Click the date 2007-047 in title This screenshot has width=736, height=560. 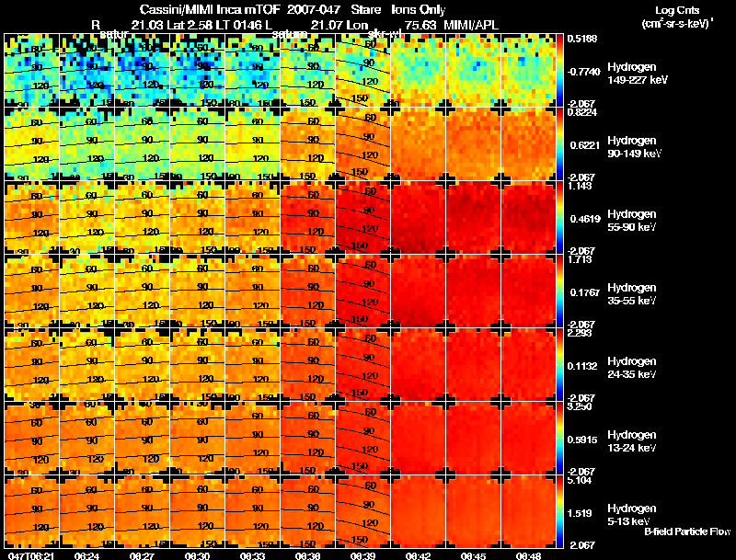pyautogui.click(x=314, y=10)
